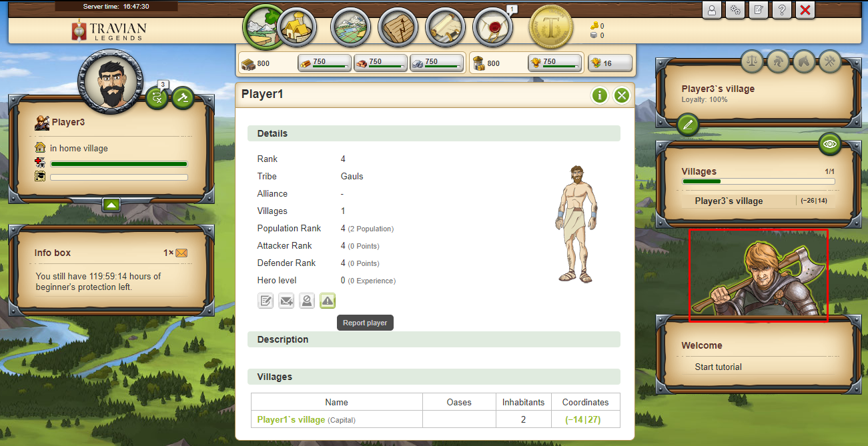Click the server time display
Image resolution: width=868 pixels, height=446 pixels.
tap(116, 6)
